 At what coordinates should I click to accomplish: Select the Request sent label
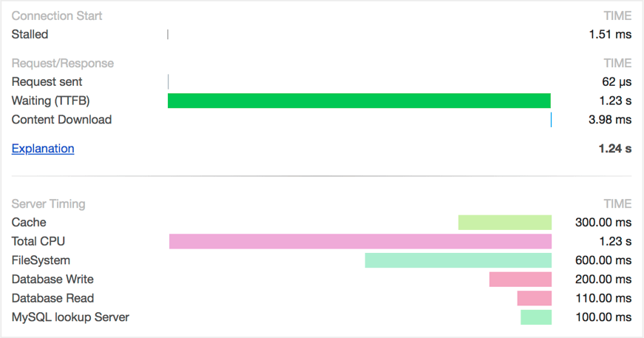click(x=47, y=82)
